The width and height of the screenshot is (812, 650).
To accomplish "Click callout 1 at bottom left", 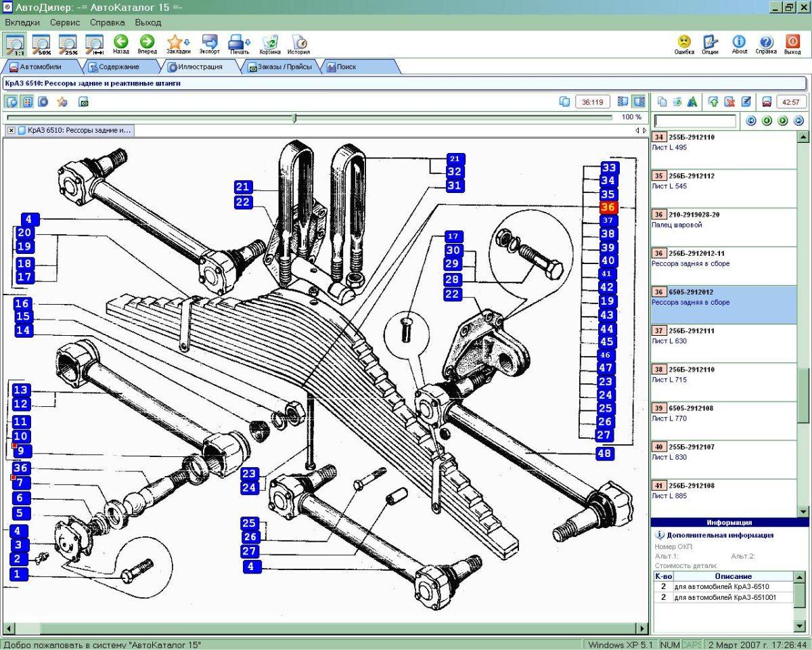I will click(x=19, y=574).
